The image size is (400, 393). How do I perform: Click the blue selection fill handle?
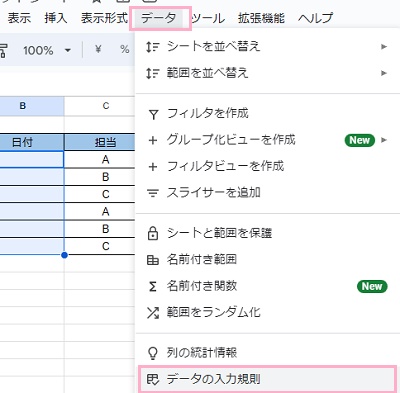[65, 255]
